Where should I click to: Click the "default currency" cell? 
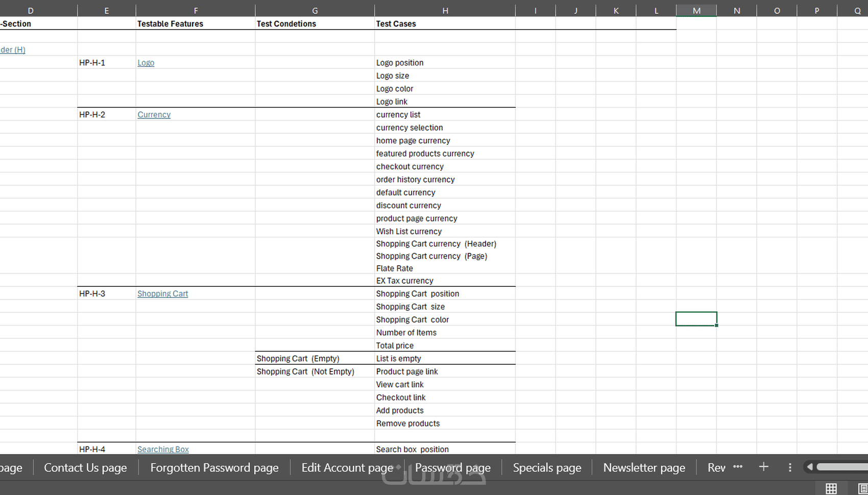(445, 192)
